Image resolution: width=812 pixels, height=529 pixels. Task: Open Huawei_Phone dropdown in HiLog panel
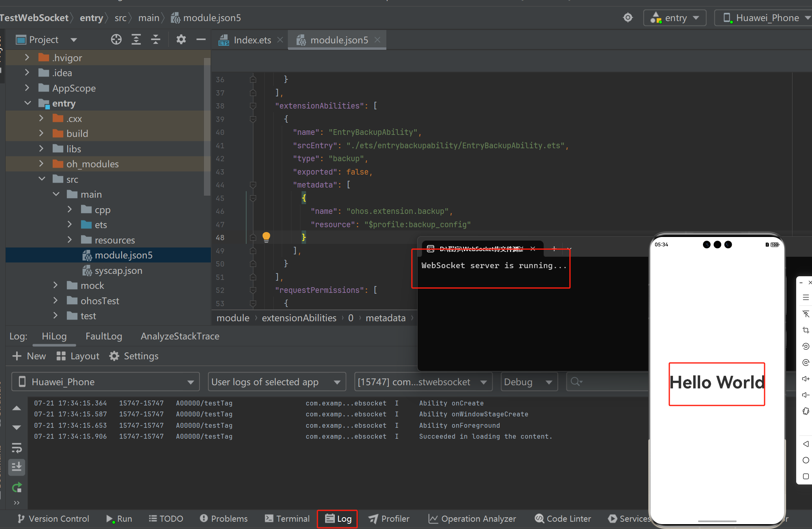click(x=105, y=382)
